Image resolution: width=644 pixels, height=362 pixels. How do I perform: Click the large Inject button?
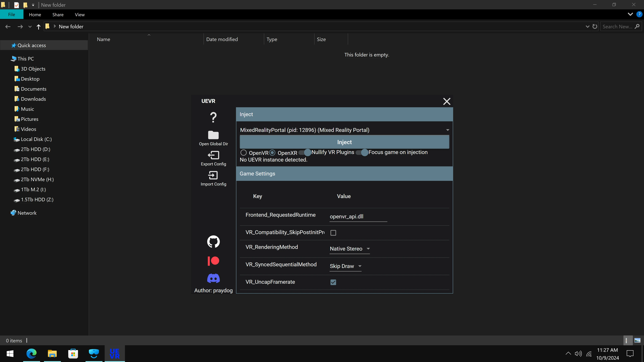click(344, 142)
